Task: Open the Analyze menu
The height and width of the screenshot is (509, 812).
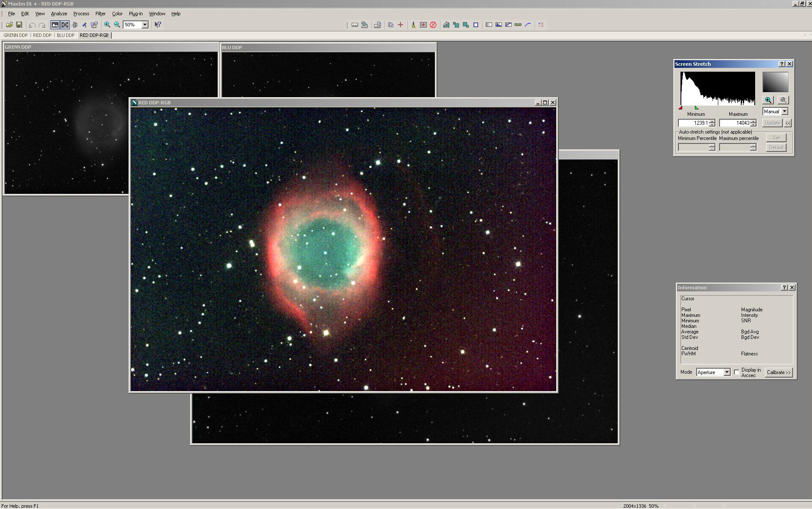Action: (x=59, y=14)
